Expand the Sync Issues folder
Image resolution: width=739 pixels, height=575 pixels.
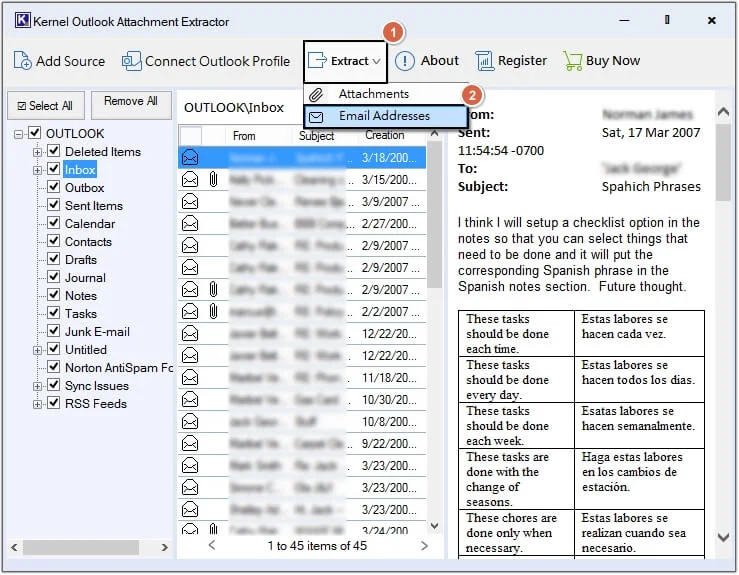[37, 386]
